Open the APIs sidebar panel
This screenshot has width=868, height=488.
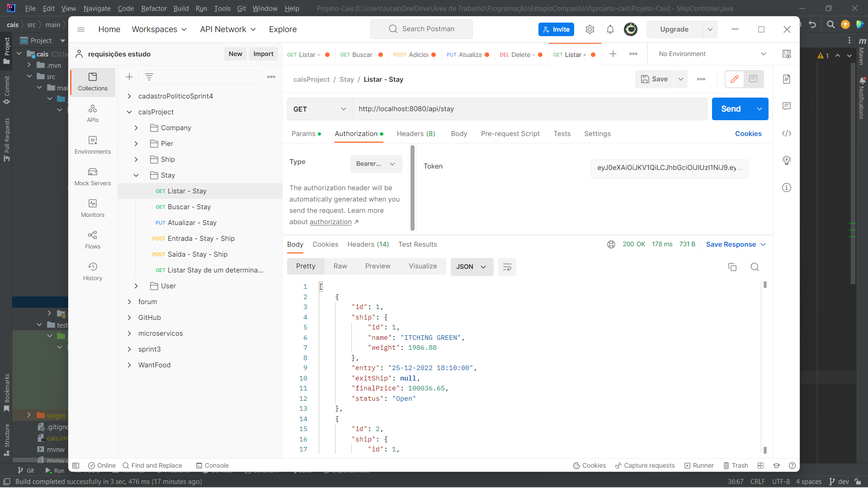tap(93, 113)
